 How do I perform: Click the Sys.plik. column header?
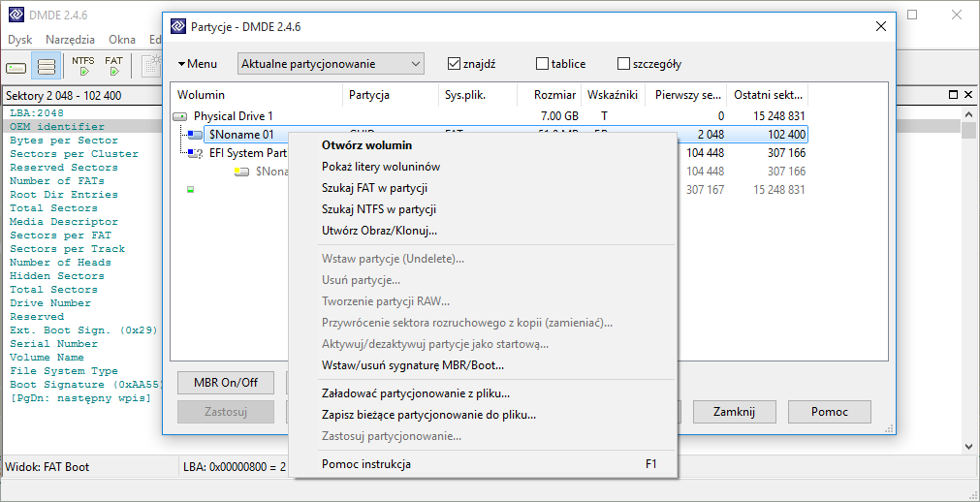coord(478,95)
